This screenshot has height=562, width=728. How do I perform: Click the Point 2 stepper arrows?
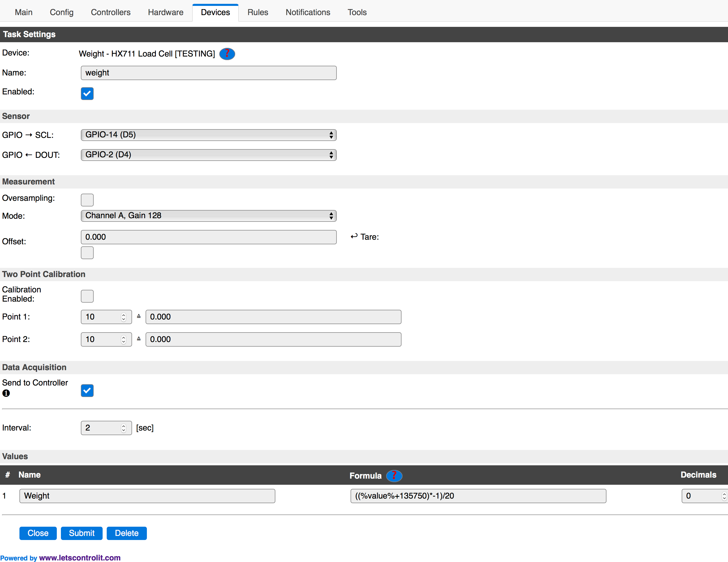point(124,339)
